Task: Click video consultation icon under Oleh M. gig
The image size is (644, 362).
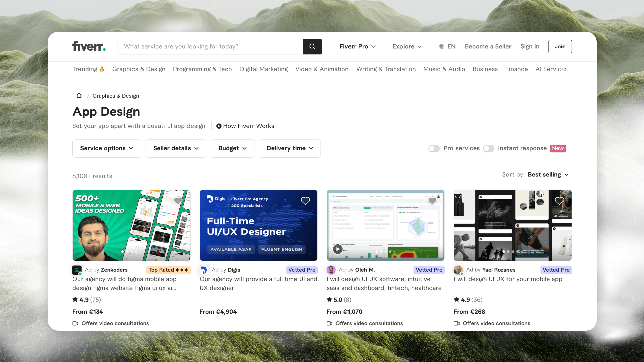Action: point(330,323)
